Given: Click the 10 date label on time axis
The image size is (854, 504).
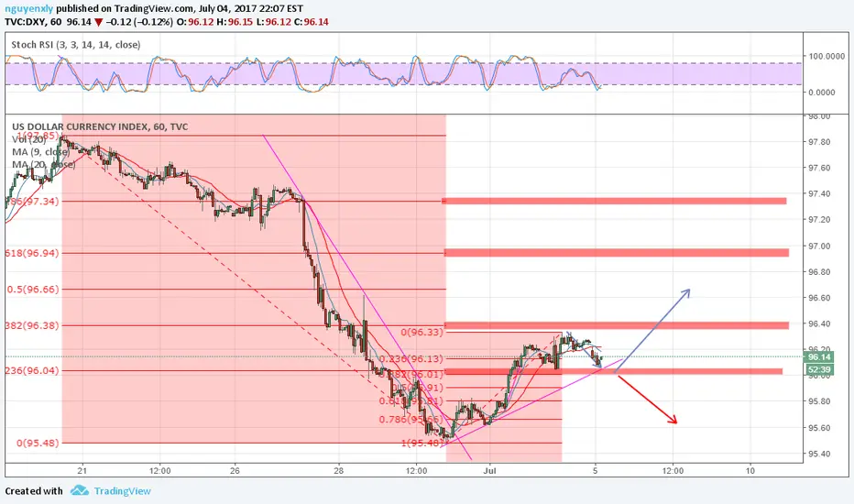Looking at the screenshot, I should 750,471.
